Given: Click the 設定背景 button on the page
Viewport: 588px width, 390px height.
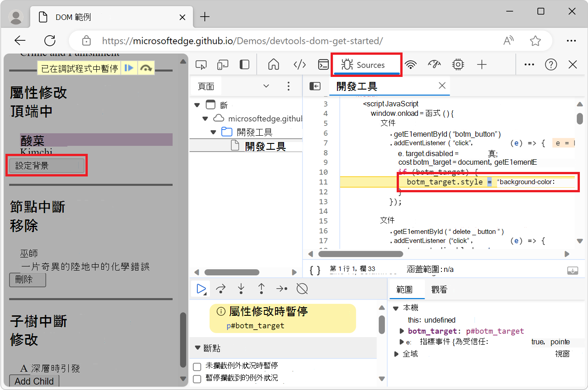Looking at the screenshot, I should [46, 165].
